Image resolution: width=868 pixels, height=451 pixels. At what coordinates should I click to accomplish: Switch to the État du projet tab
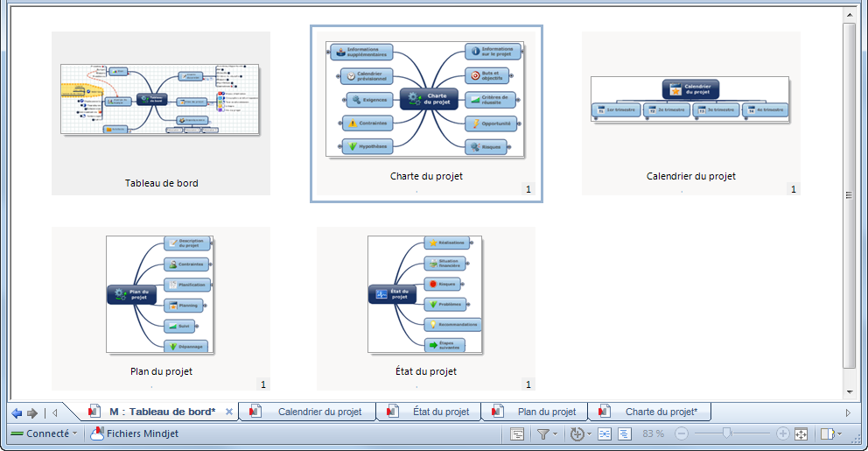[440, 412]
